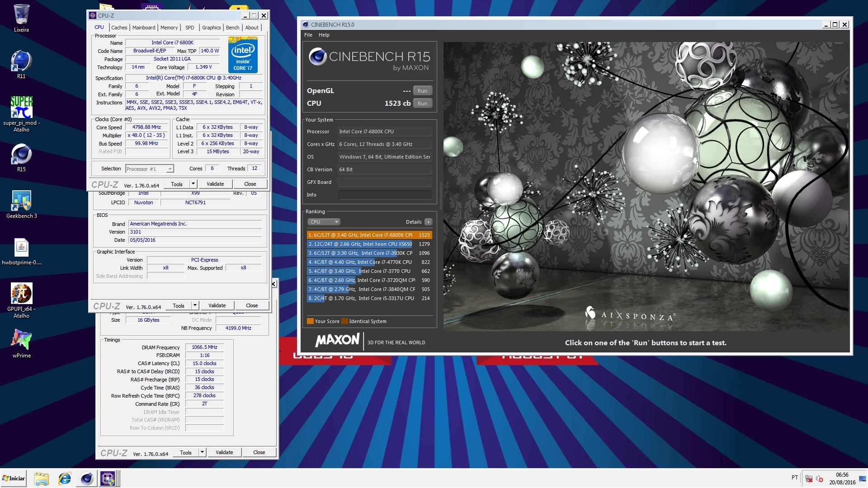This screenshot has width=868, height=488.
Task: Open the CPU ranking type dropdown
Action: click(324, 222)
